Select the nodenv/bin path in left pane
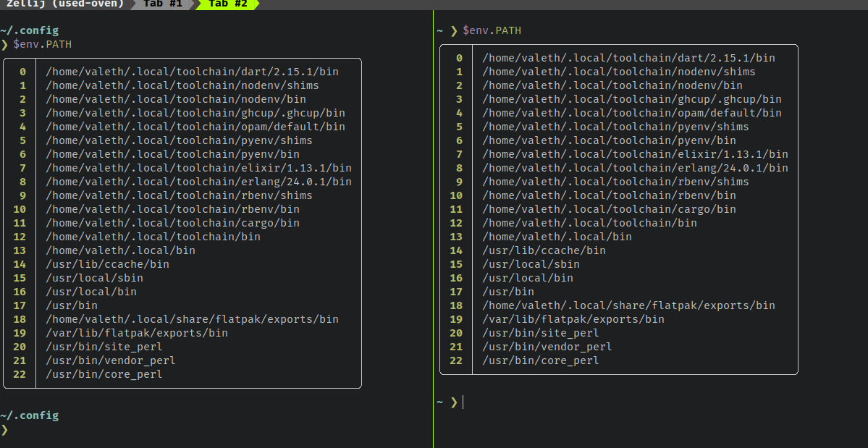868x448 pixels. tap(175, 100)
